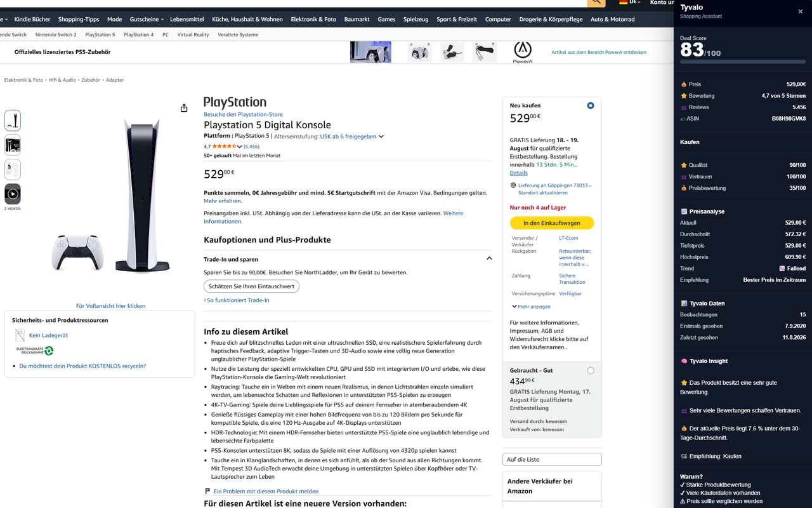Open So funktioniert Trade-In link

(238, 300)
